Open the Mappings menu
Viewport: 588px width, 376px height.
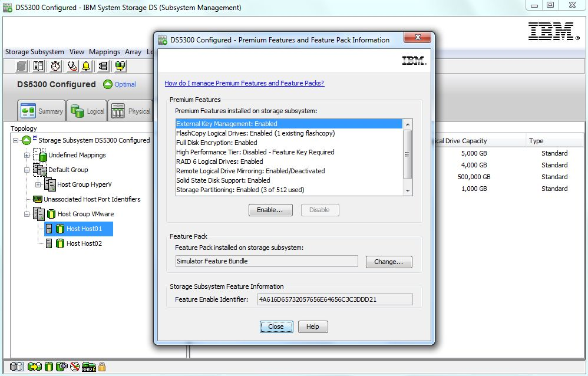coord(105,52)
